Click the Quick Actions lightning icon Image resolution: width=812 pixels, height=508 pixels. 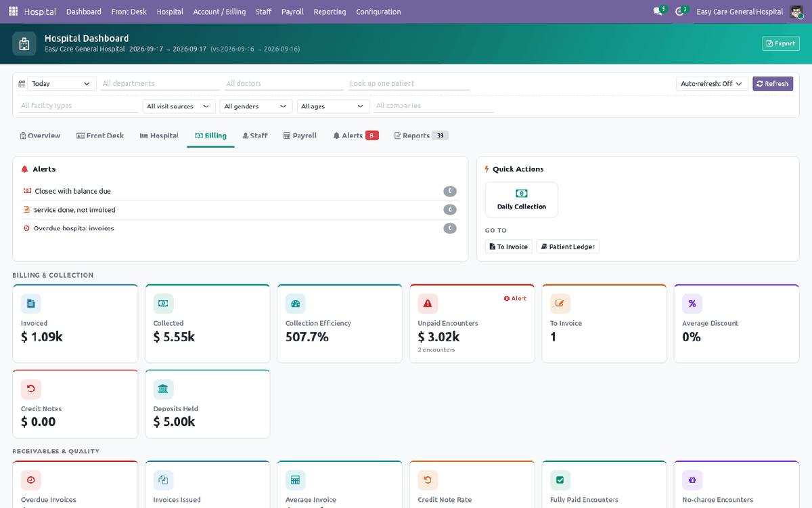[487, 169]
